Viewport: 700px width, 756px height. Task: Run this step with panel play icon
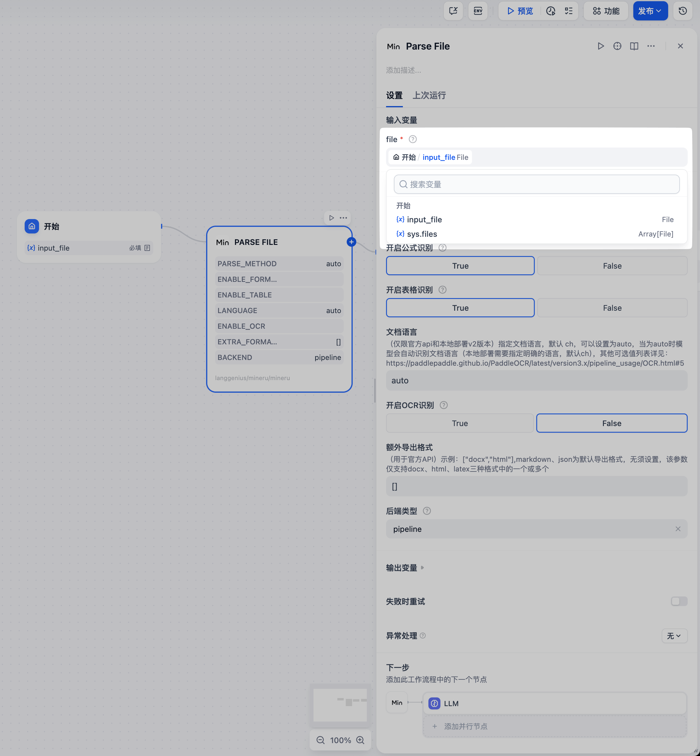(x=601, y=46)
